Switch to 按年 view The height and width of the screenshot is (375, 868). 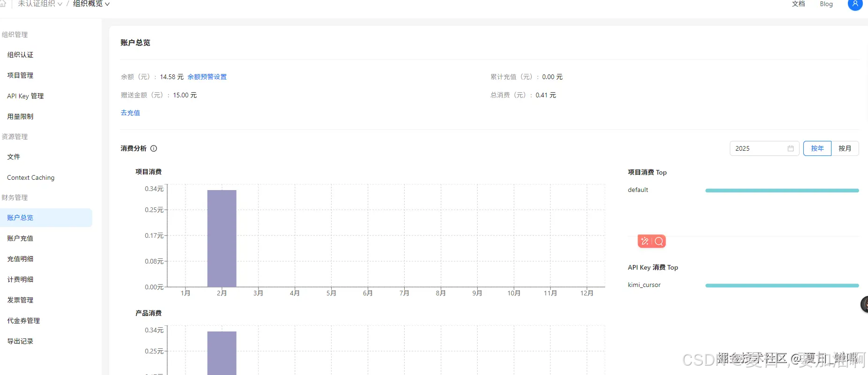(817, 148)
